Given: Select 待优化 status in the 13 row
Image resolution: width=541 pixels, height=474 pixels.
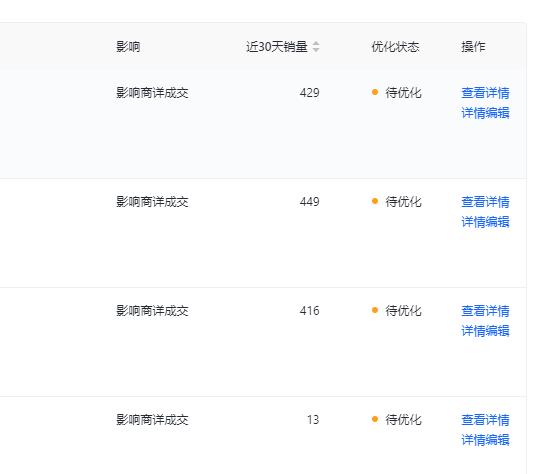Looking at the screenshot, I should (x=403, y=420).
